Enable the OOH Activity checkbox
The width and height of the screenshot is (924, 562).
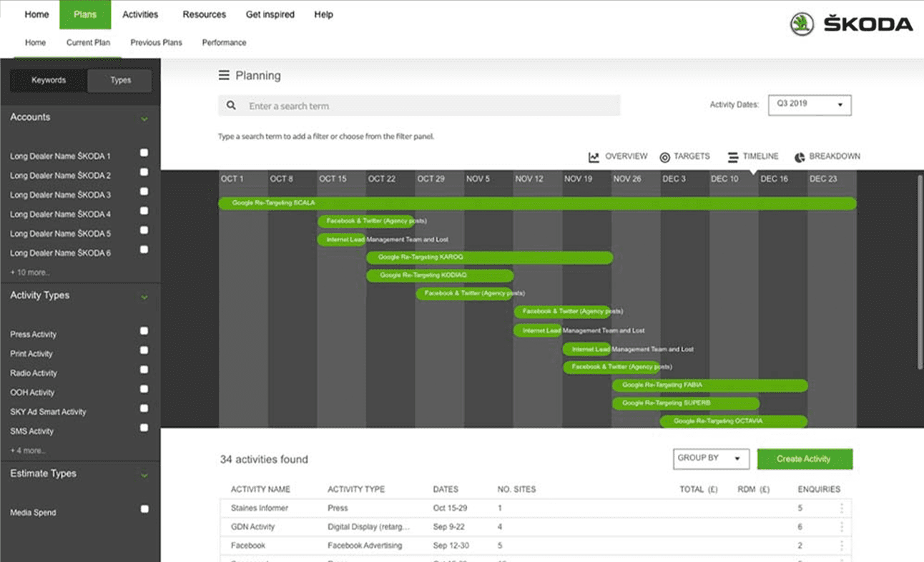click(144, 389)
